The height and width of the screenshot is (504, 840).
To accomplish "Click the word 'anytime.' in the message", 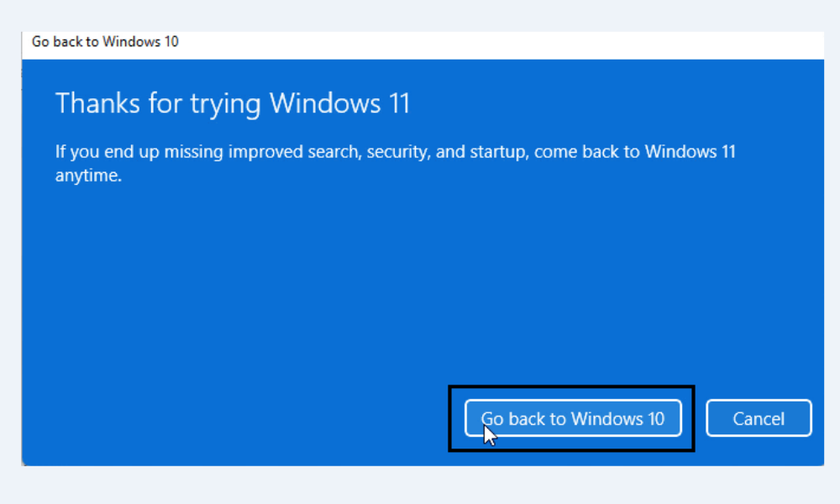I will 89,176.
